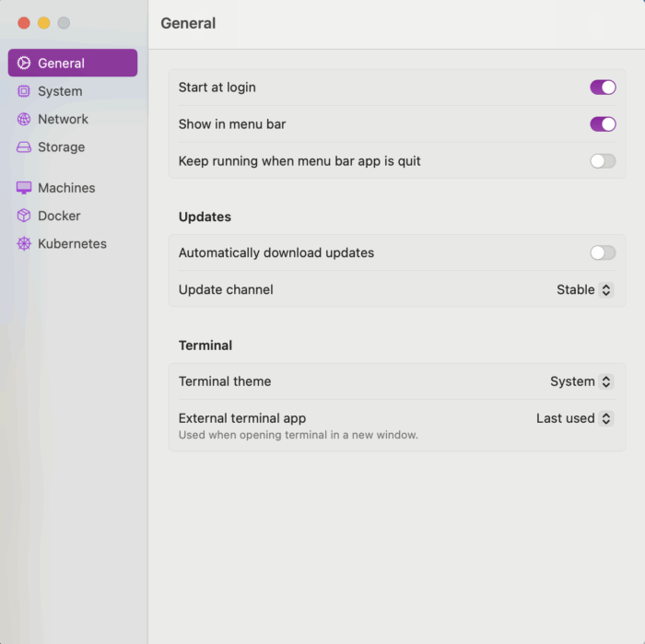Click the chip icon beside System
This screenshot has height=644, width=645.
point(24,91)
